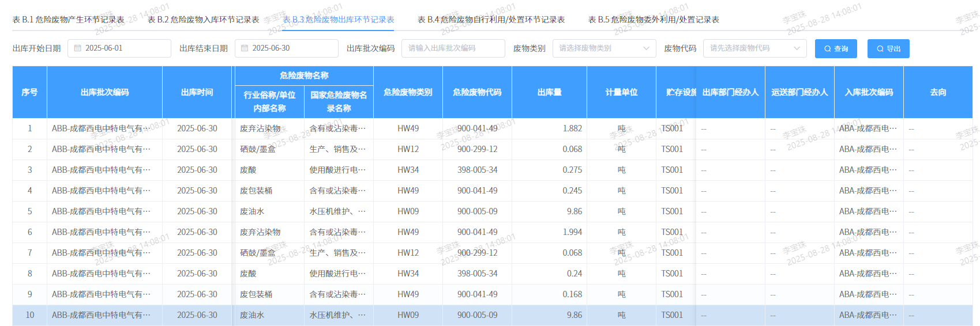Click calendar icon in 出库开始日期 field
The height and width of the screenshot is (326, 980).
click(x=77, y=48)
